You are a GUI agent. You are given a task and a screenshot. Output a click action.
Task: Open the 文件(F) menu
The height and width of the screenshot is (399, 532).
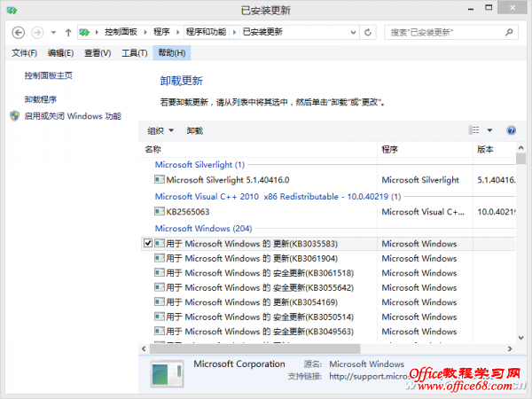click(x=25, y=53)
